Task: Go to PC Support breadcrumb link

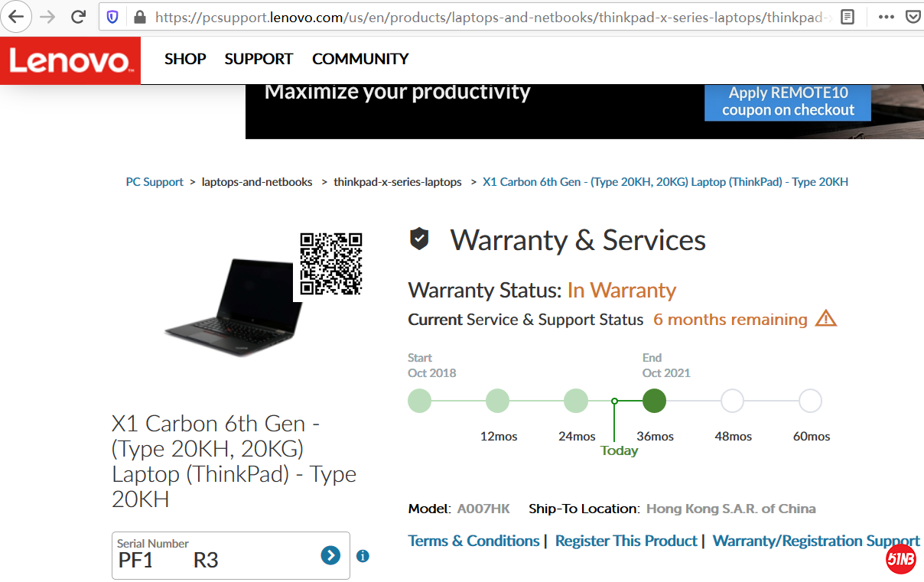Action: coord(155,182)
